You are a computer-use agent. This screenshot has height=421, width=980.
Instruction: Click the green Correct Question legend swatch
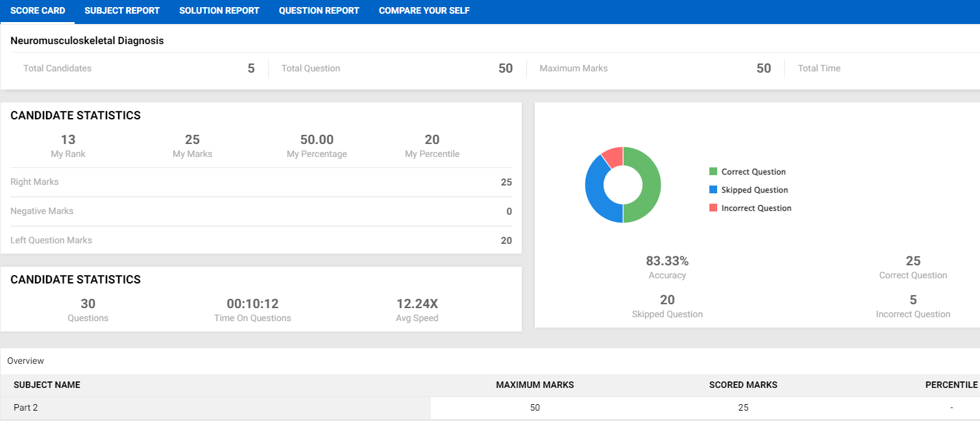pos(713,172)
